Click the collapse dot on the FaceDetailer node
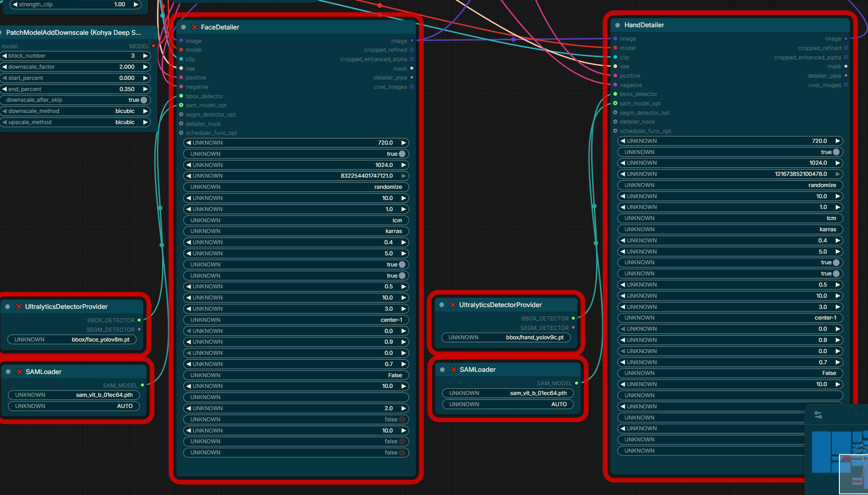Screen dimensions: 868x495 coord(184,27)
